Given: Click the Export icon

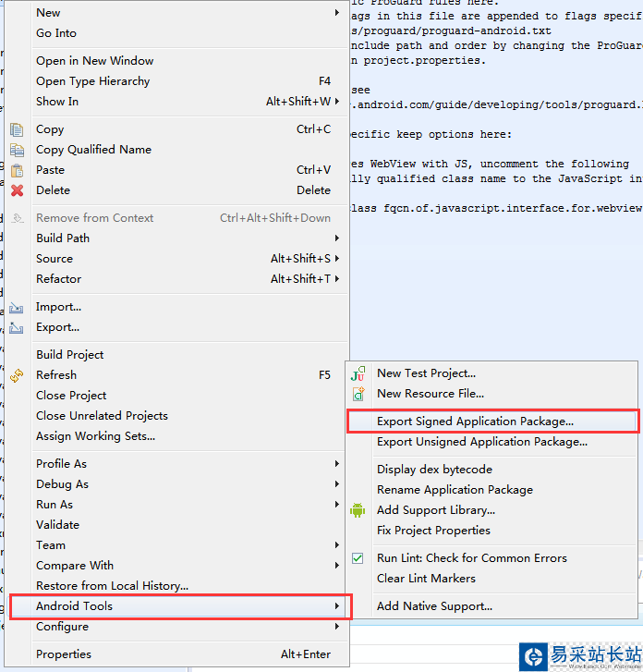Looking at the screenshot, I should [17, 328].
